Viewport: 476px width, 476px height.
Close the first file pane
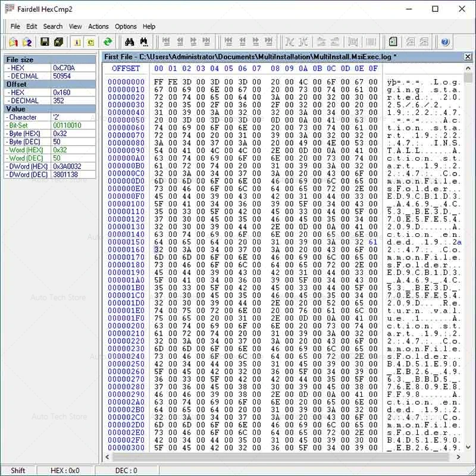(468, 57)
